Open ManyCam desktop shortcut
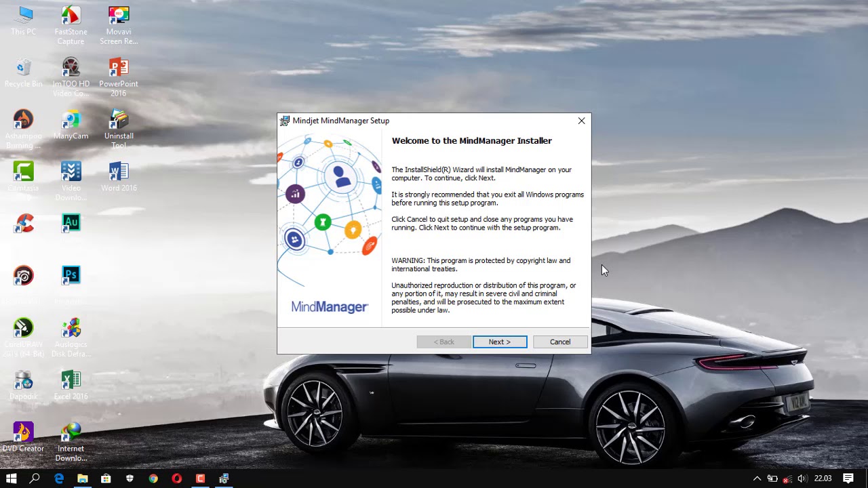 [x=71, y=125]
